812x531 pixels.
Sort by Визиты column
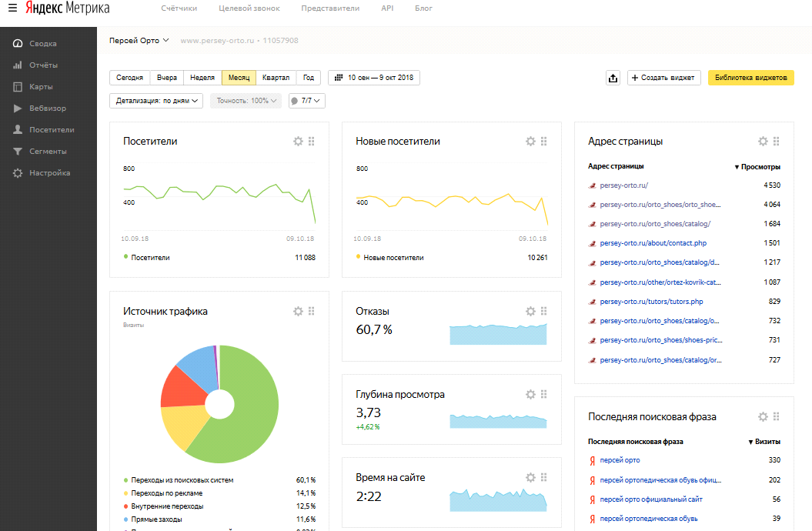click(764, 442)
